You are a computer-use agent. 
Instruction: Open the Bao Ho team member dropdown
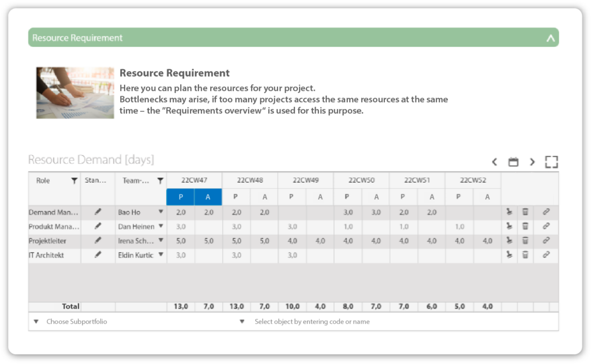pos(161,212)
